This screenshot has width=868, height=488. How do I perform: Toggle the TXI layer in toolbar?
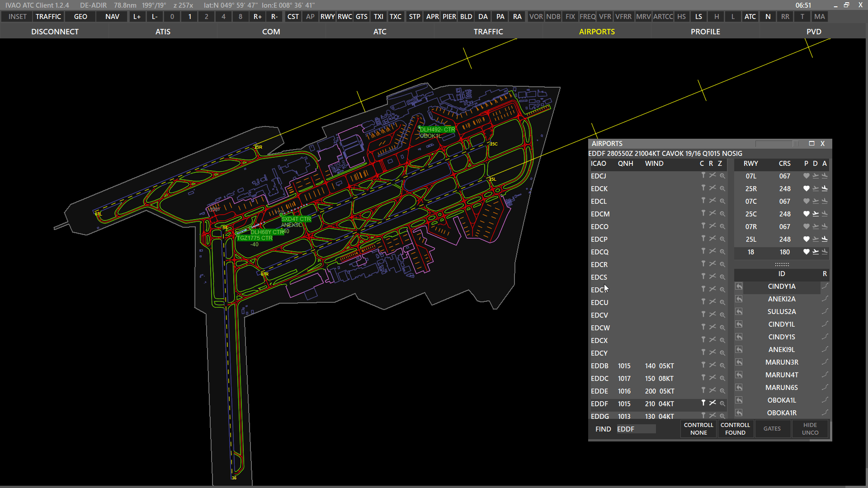point(378,17)
